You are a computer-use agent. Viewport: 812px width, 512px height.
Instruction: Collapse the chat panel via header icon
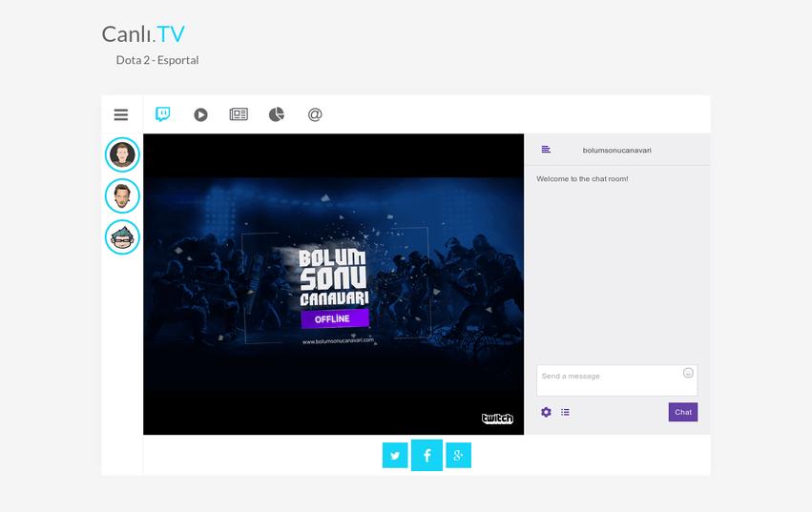point(546,150)
